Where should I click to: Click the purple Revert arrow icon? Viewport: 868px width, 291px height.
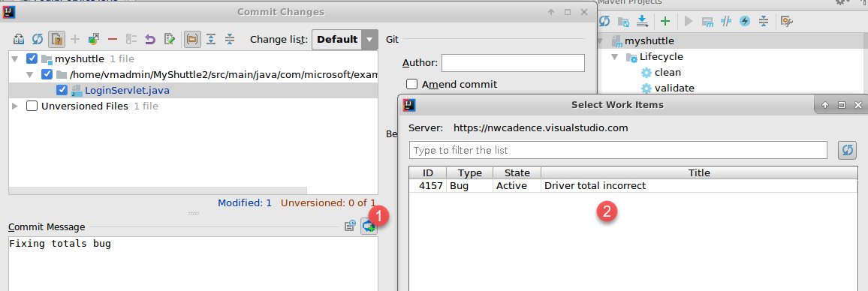150,39
